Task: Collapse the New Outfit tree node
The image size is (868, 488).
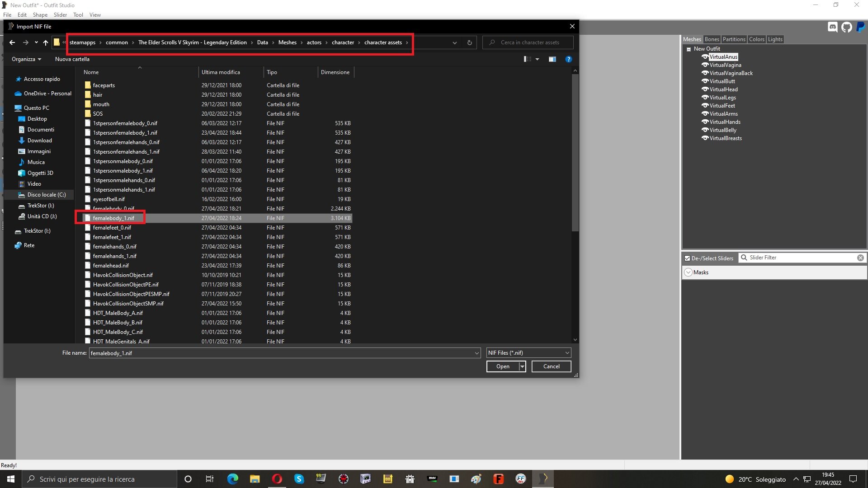Action: (689, 49)
